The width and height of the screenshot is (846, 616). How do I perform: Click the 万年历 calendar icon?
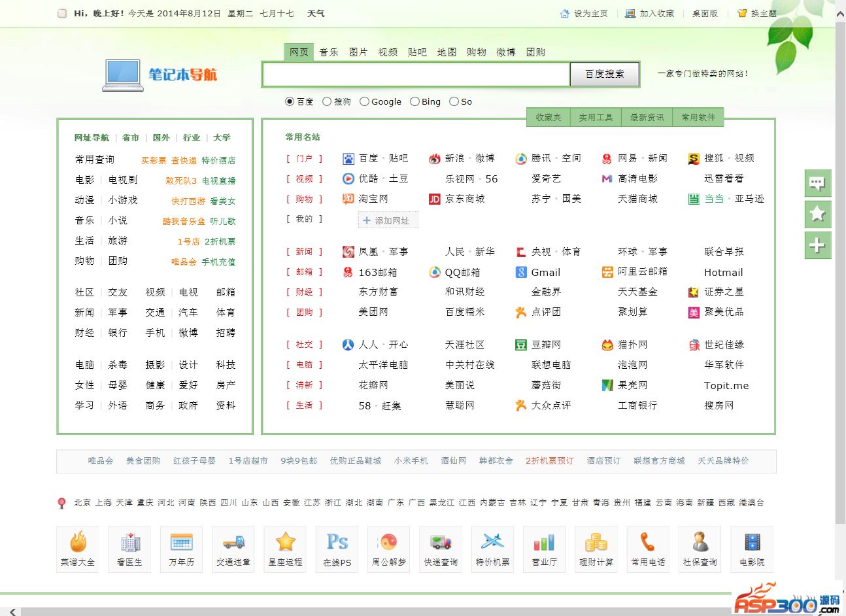(x=181, y=548)
